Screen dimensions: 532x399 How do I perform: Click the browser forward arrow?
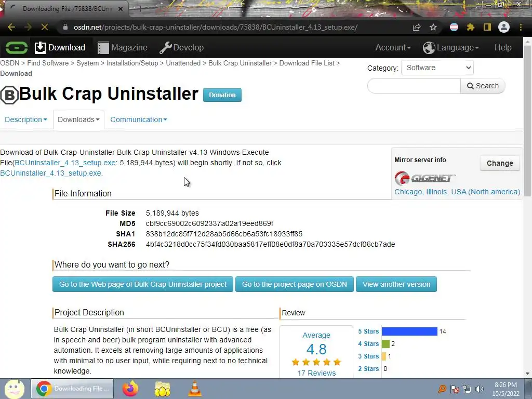pos(28,27)
